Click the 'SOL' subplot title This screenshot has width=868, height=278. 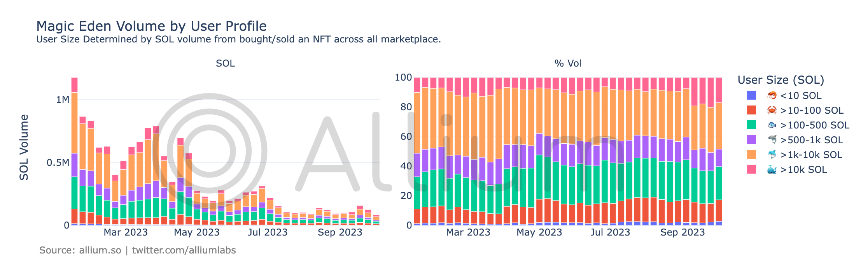(225, 63)
